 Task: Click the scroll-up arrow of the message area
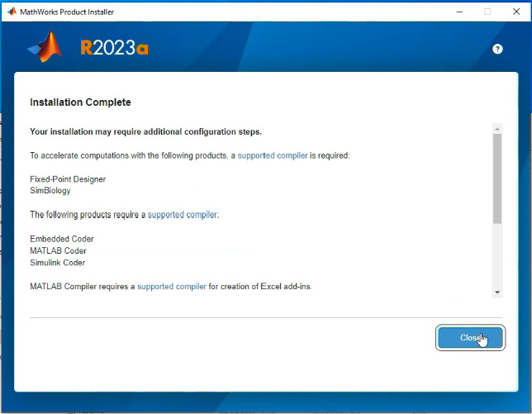497,129
